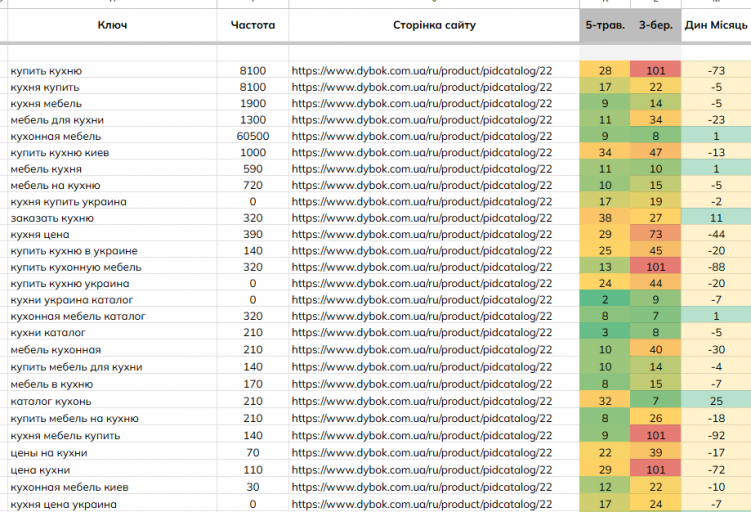Click red cell 101 for купить кухонную мебель
Image resolution: width=751 pixels, height=512 pixels.
tap(656, 267)
